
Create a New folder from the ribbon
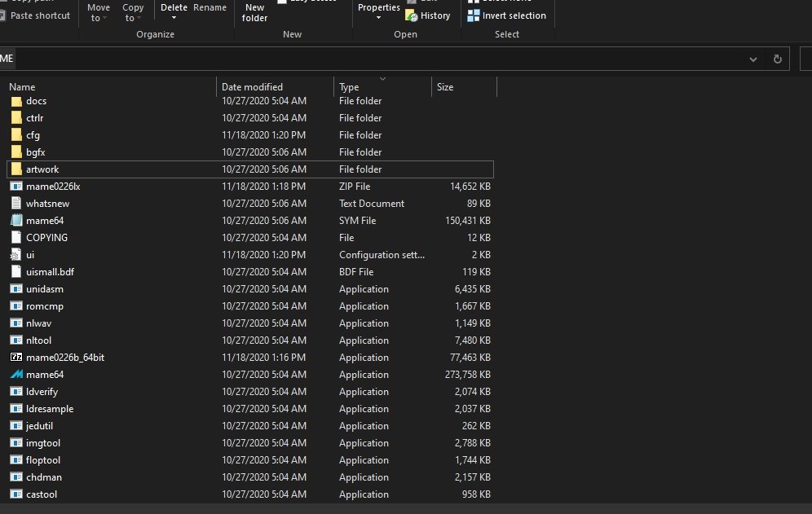tap(254, 12)
